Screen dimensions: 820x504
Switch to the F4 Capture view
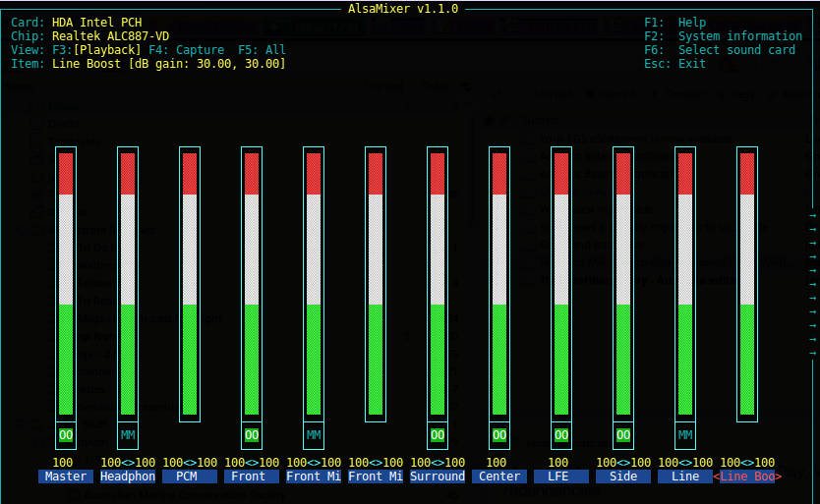[186, 49]
